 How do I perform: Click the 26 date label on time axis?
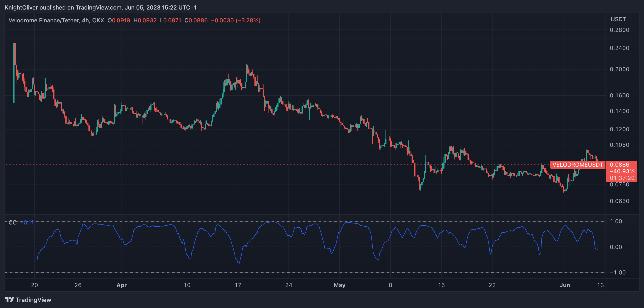(78, 285)
